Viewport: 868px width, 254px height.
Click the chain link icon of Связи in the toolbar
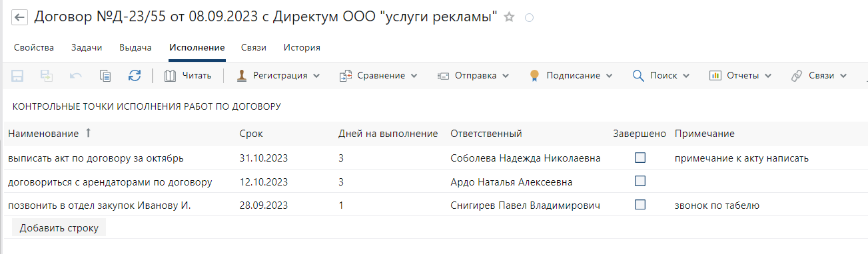click(x=797, y=76)
